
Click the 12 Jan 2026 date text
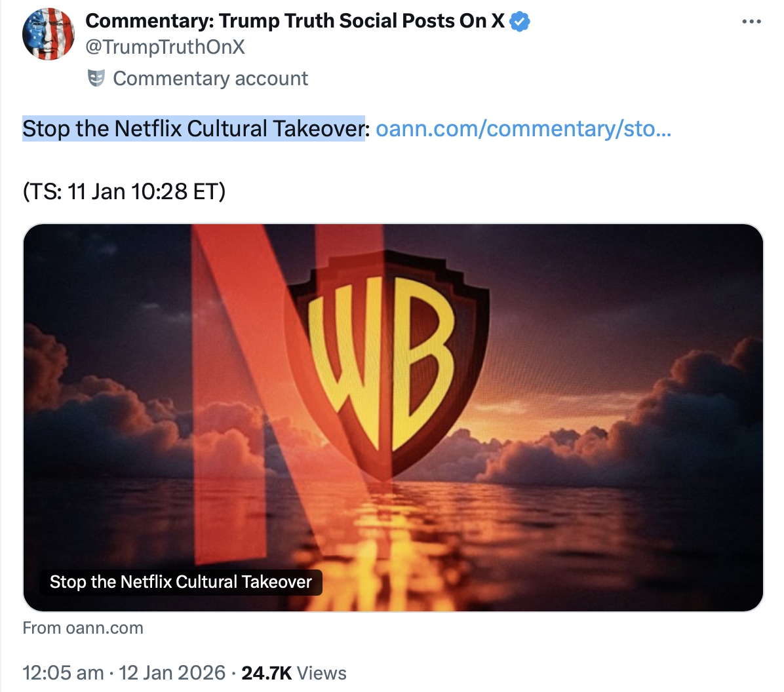(x=170, y=673)
